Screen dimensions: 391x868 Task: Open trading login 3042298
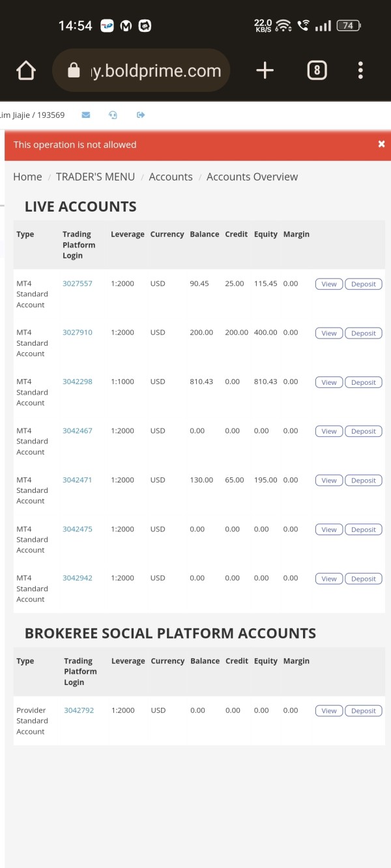tap(78, 382)
